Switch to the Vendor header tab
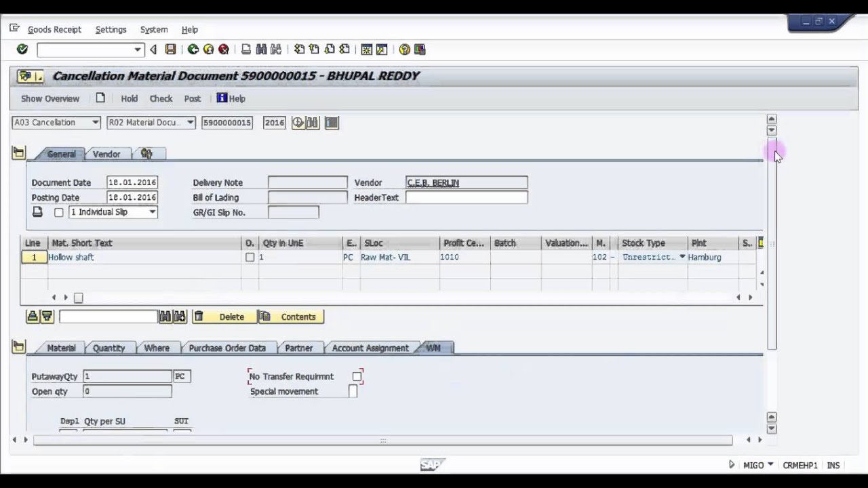This screenshot has width=868, height=488. (x=106, y=154)
